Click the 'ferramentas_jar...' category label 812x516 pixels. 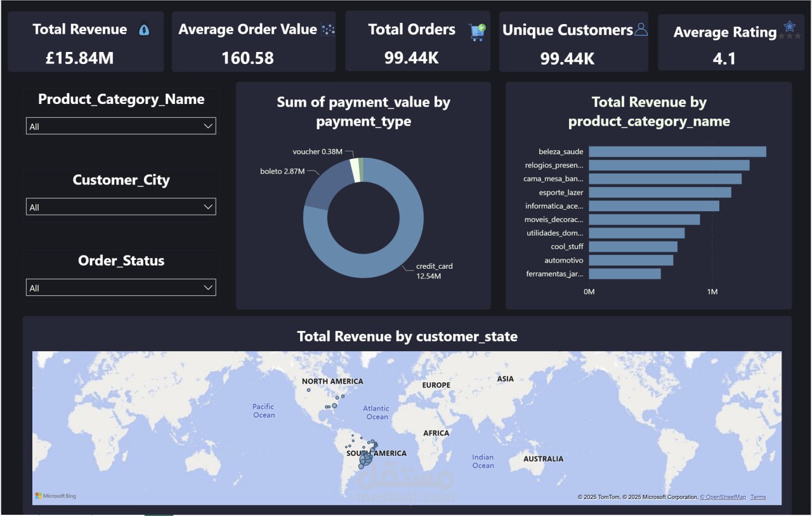tap(555, 274)
